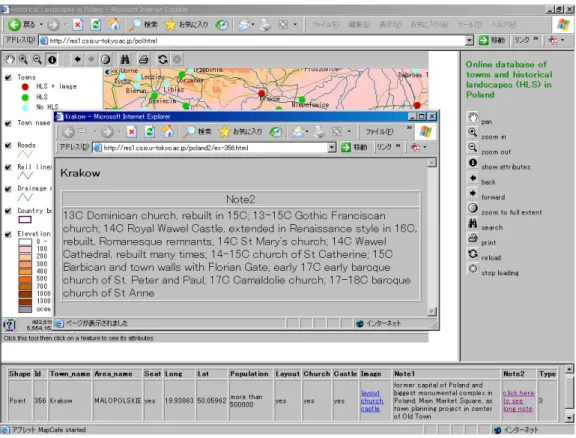Expand the hidden toolbar chevron in the Krakow window
The height and width of the screenshot is (438, 576).
[409, 128]
